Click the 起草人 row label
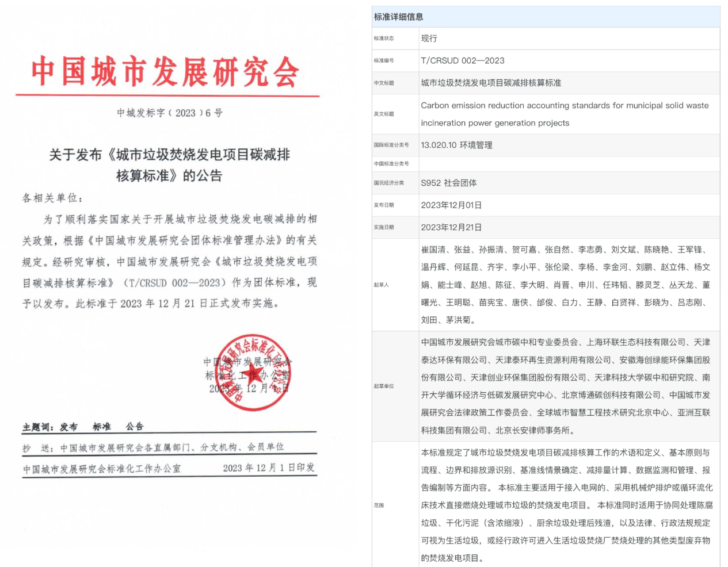 pyautogui.click(x=382, y=285)
